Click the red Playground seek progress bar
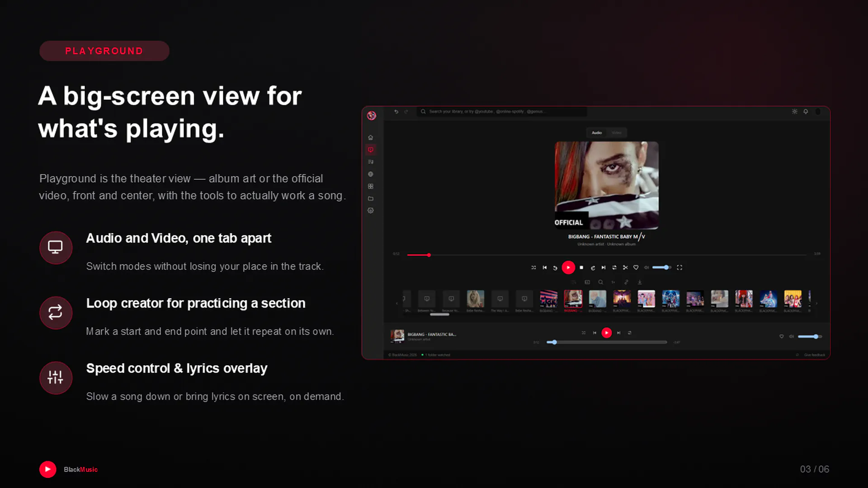The width and height of the screenshot is (868, 488). [x=607, y=255]
